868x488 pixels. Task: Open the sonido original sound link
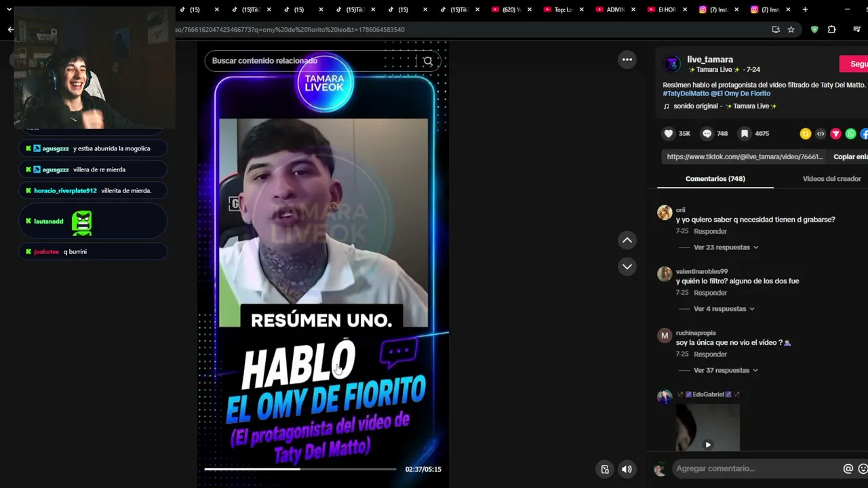(720, 106)
